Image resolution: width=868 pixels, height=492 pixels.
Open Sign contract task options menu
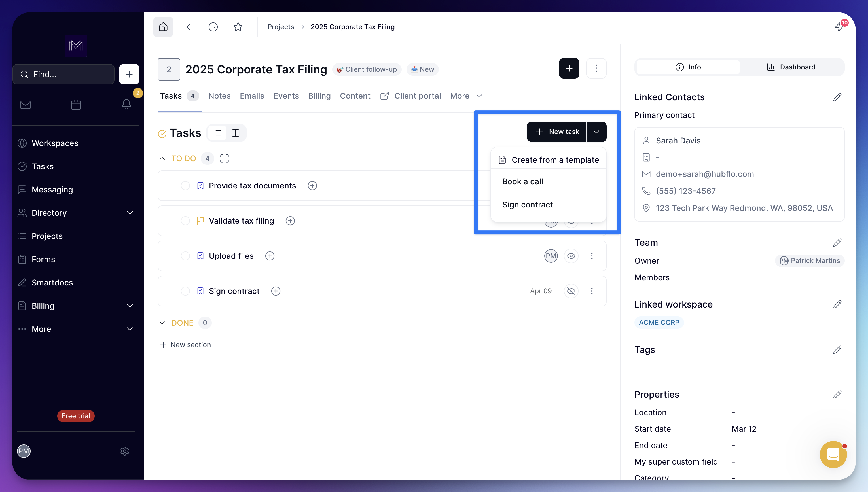coord(592,291)
